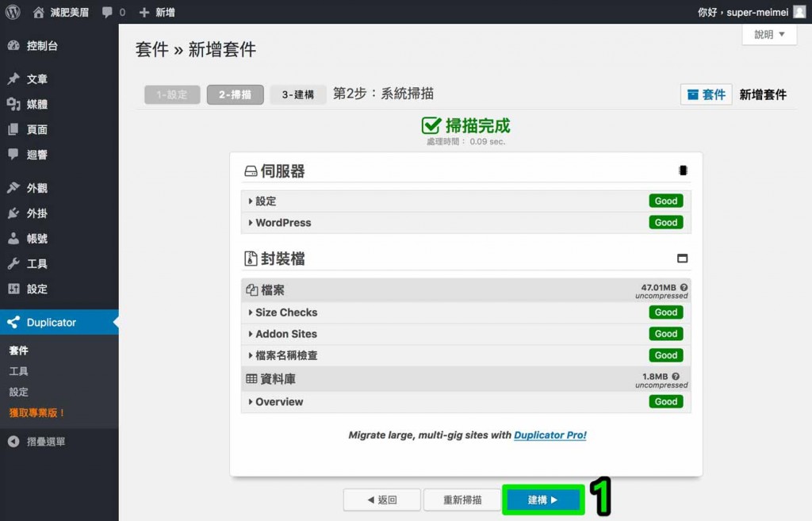Open 控制台 dashboard menu
Viewport: 812px width, 521px height.
tap(59, 45)
